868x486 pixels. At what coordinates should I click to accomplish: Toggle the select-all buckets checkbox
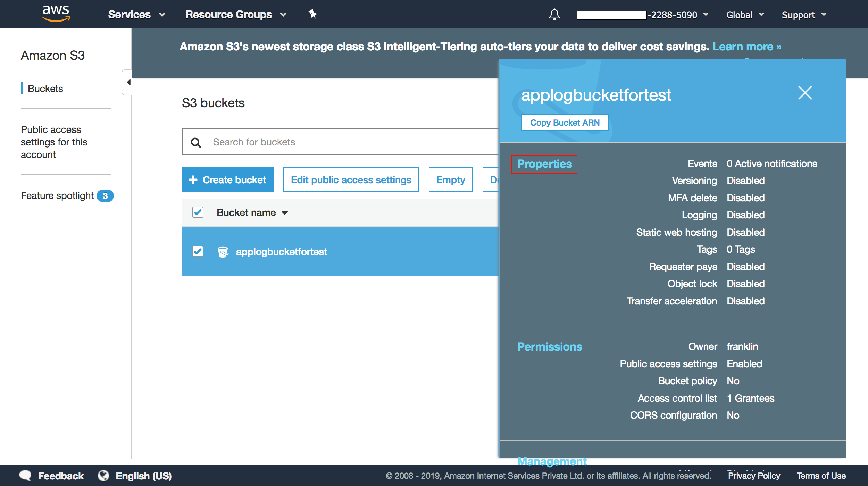198,212
